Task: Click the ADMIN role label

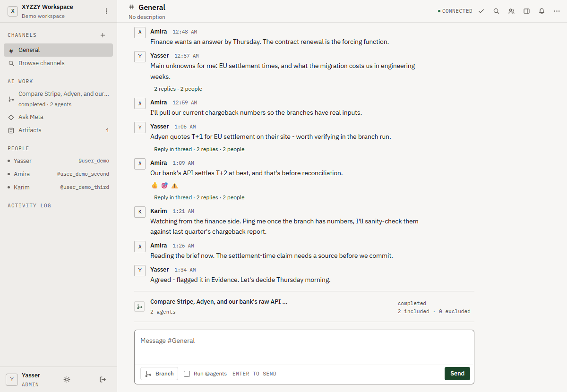Action: pyautogui.click(x=30, y=384)
